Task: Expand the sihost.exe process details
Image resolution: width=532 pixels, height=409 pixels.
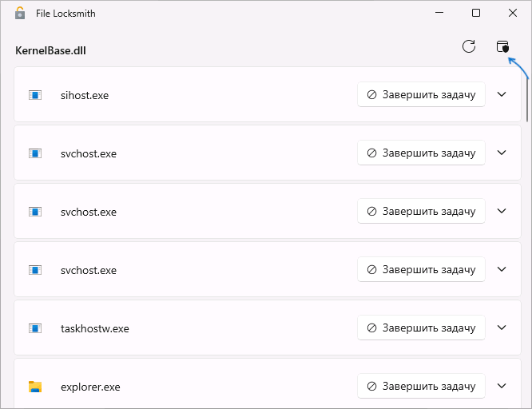Action: 502,94
